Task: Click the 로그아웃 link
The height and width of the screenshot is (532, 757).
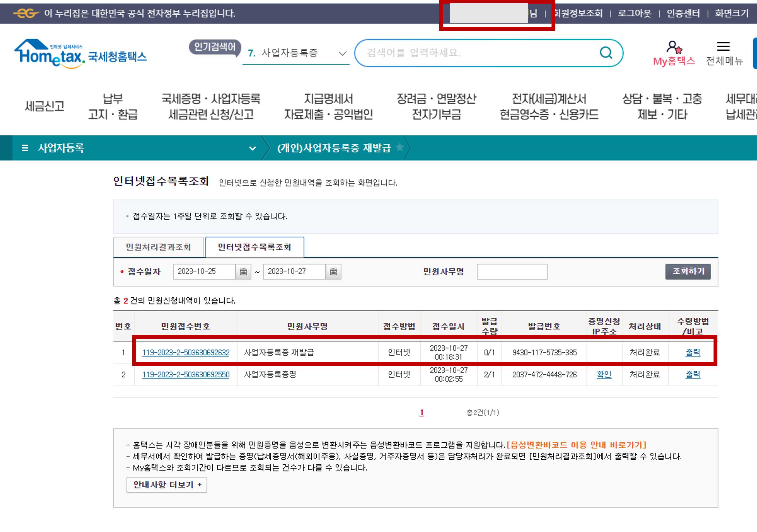Action: point(634,13)
